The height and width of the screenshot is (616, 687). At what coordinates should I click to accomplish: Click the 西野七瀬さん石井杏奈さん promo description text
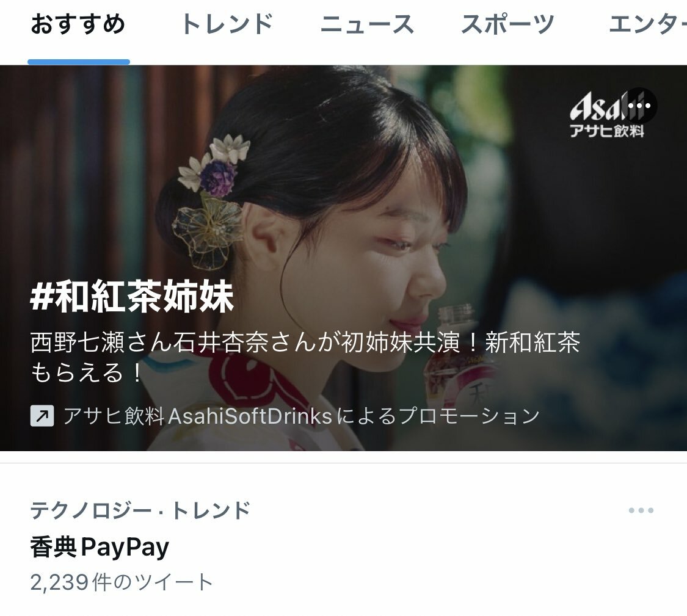point(305,342)
